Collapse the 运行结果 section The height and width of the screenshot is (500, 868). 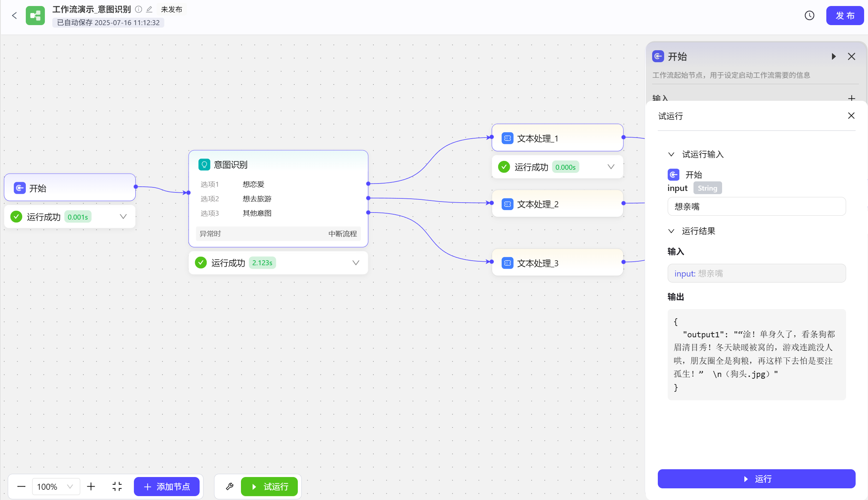671,231
